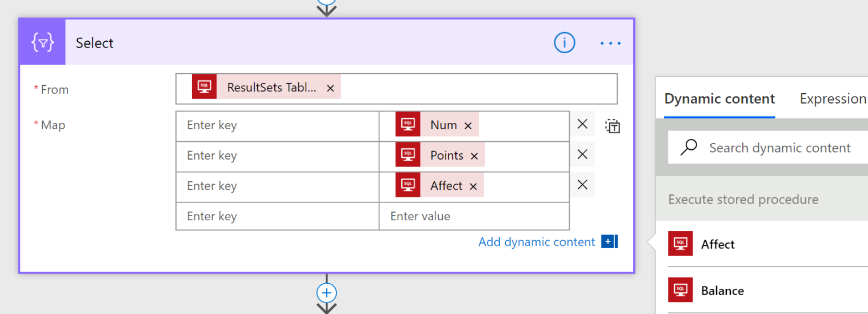Remove the Affect token from map value

point(473,186)
